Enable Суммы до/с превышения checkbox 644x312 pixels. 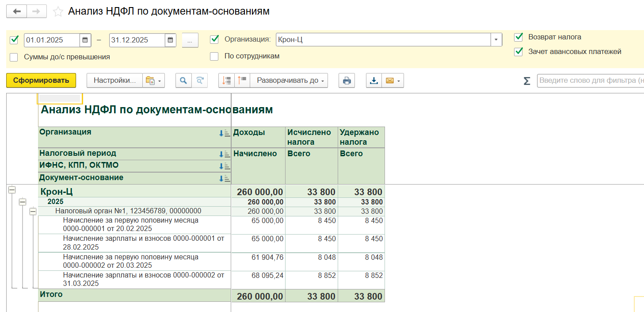(x=14, y=57)
